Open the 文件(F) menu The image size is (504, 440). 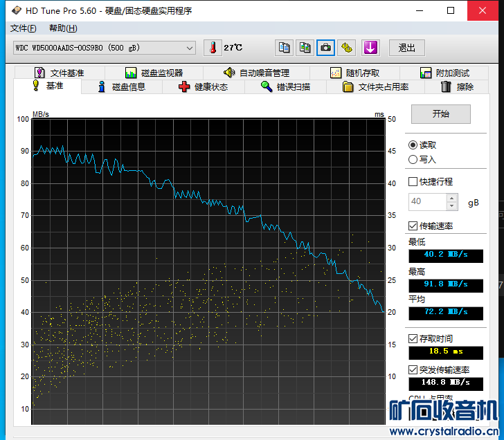tap(24, 28)
